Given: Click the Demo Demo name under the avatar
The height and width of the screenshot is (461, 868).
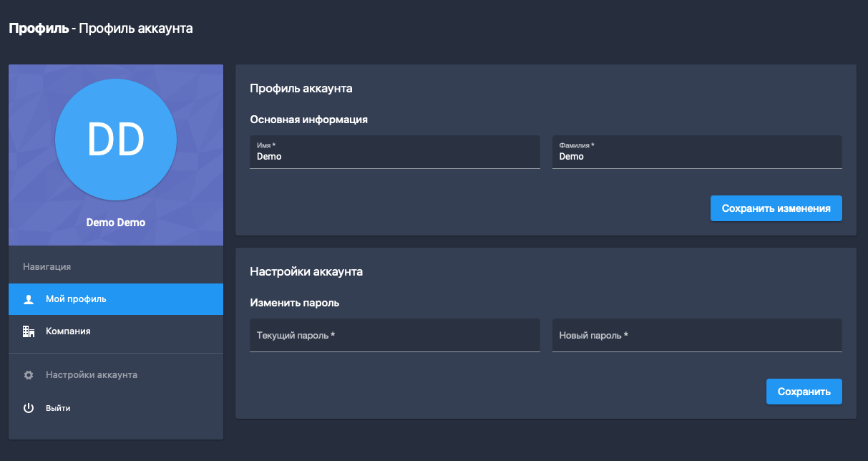Looking at the screenshot, I should click(x=116, y=223).
